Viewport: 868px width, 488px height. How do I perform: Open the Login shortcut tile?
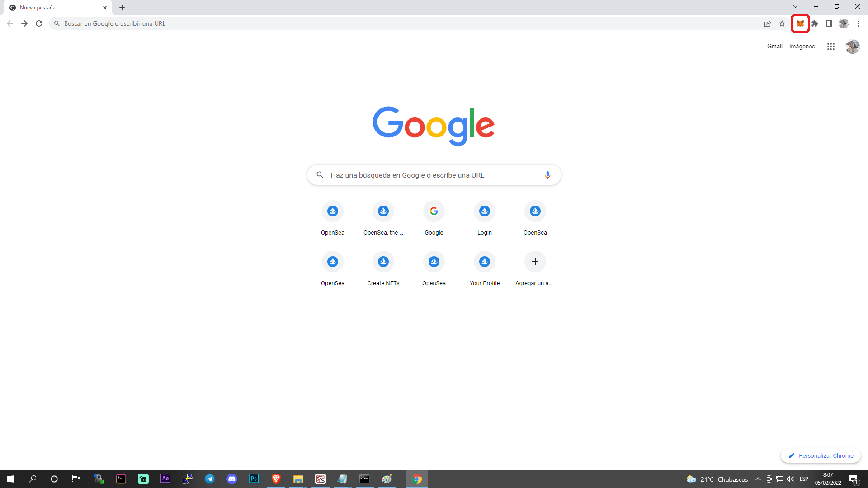pos(485,219)
